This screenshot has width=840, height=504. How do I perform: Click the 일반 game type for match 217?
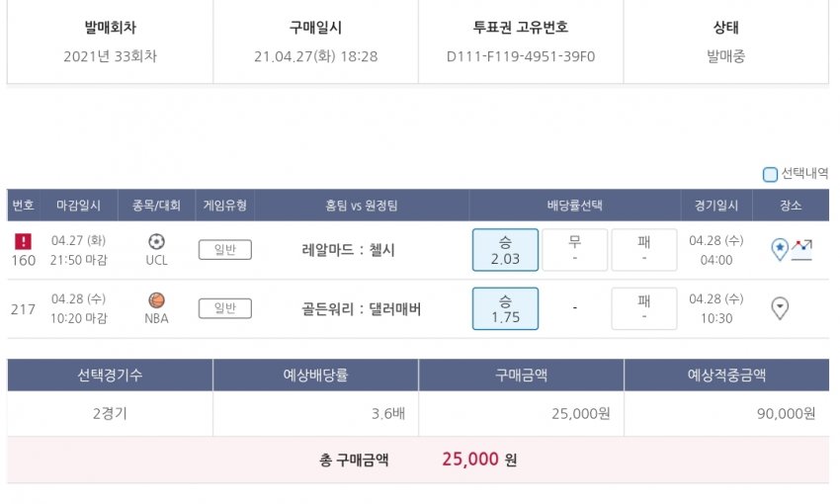tap(224, 309)
